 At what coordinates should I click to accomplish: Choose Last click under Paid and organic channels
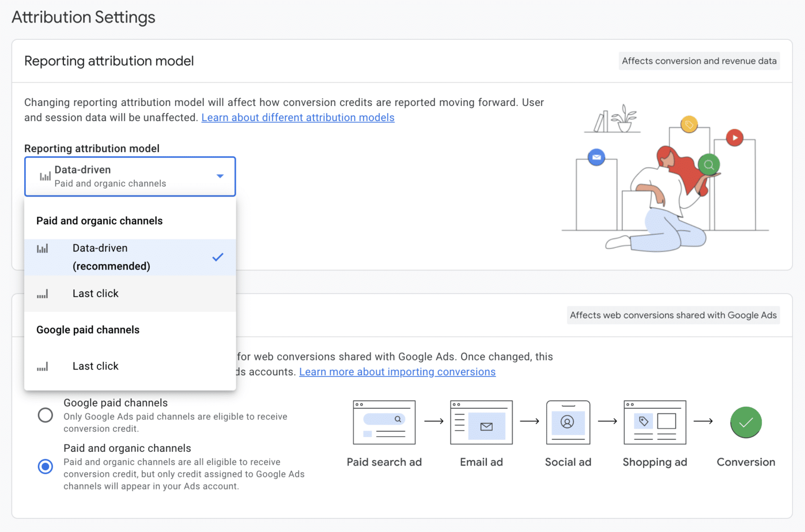pos(95,294)
